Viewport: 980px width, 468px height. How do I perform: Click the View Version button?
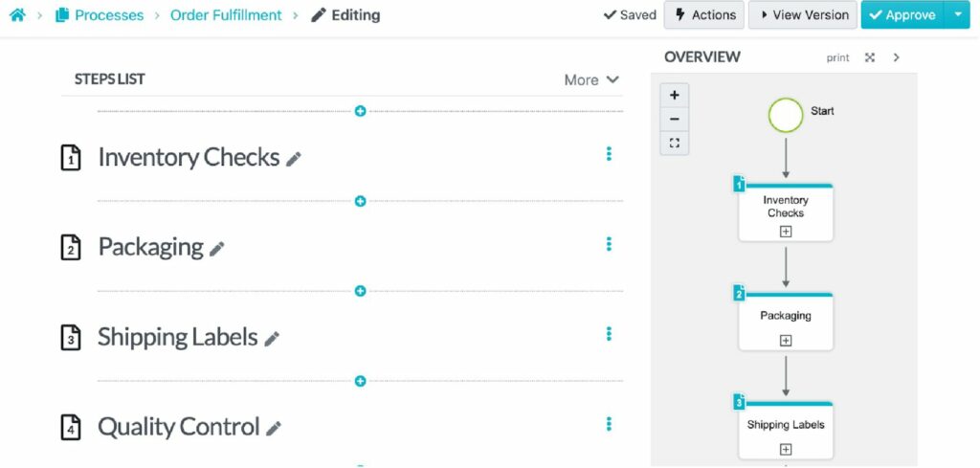pyautogui.click(x=804, y=15)
